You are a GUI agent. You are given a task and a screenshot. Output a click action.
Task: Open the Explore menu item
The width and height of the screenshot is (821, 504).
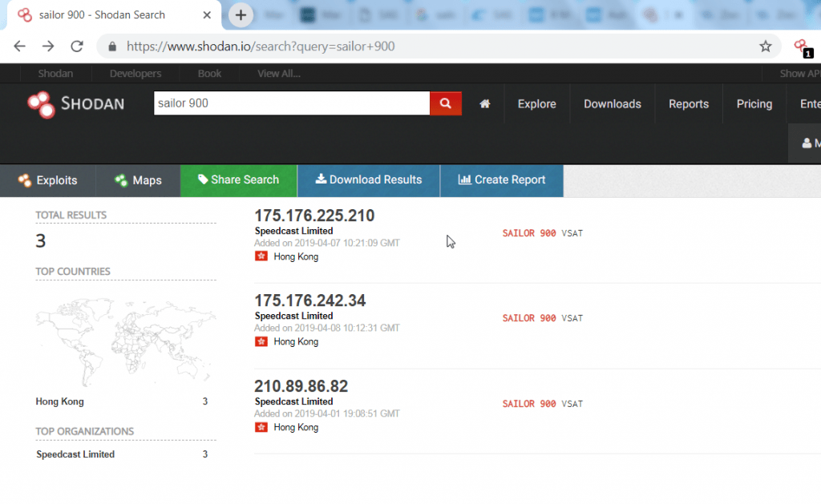(536, 103)
